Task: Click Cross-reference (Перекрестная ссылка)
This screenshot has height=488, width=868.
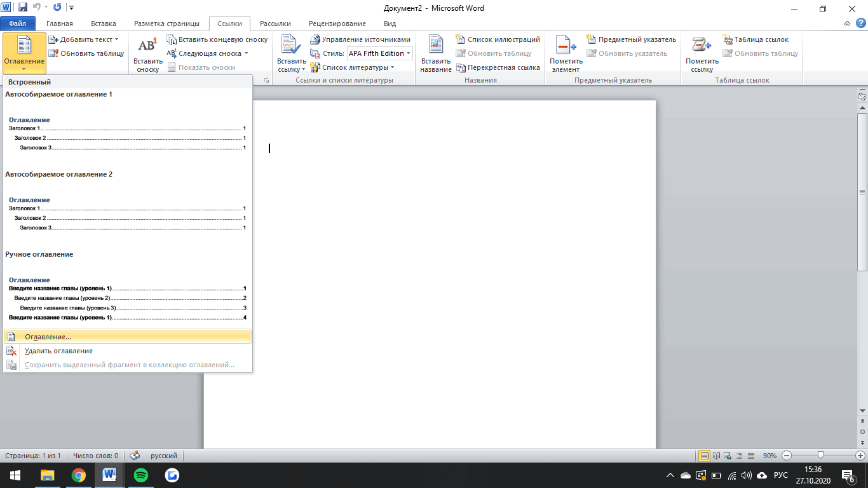Action: pos(498,67)
